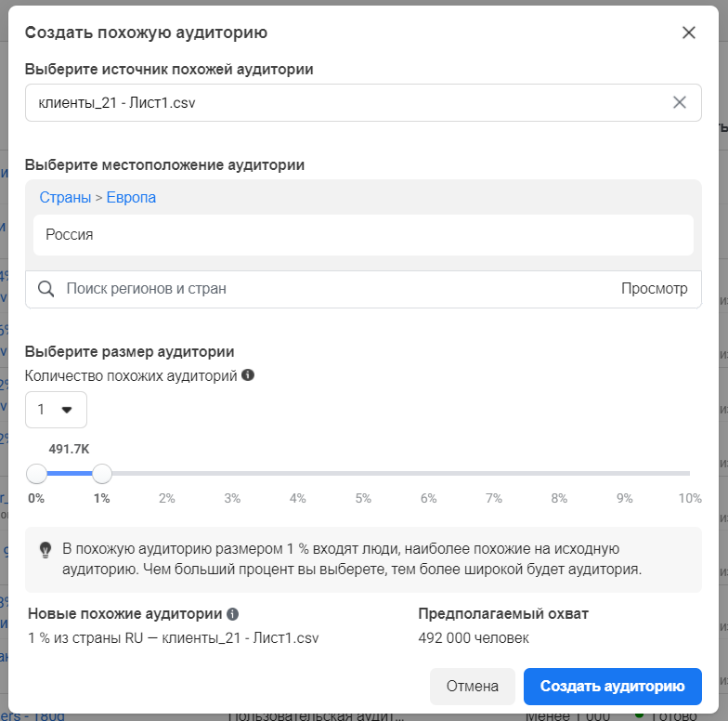Click the Страны breadcrumb link

click(x=65, y=197)
